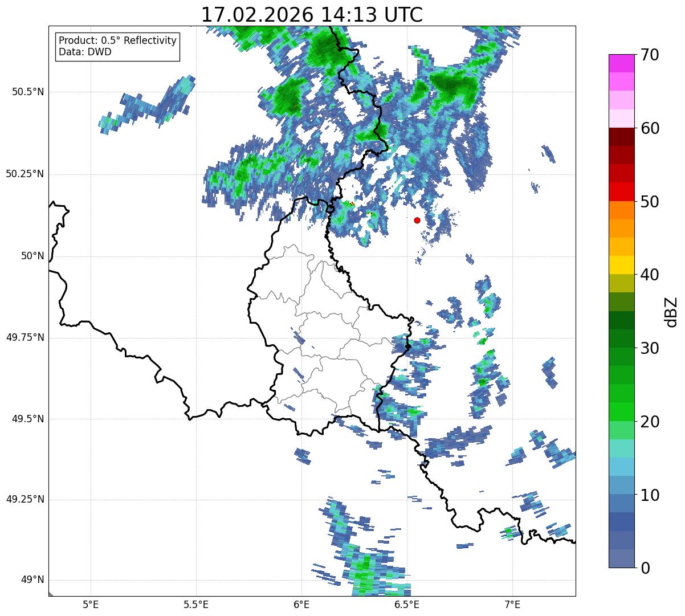
Task: Click the 50.25°N latitude label
Action: [25, 174]
